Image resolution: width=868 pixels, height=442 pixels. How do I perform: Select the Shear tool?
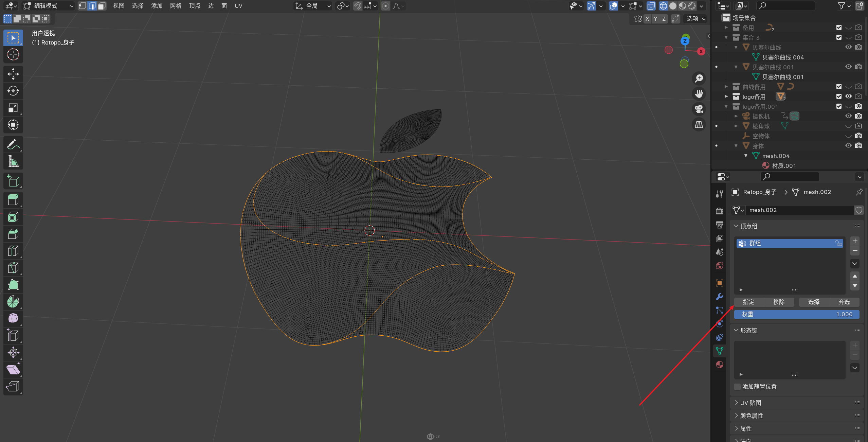pos(13,370)
